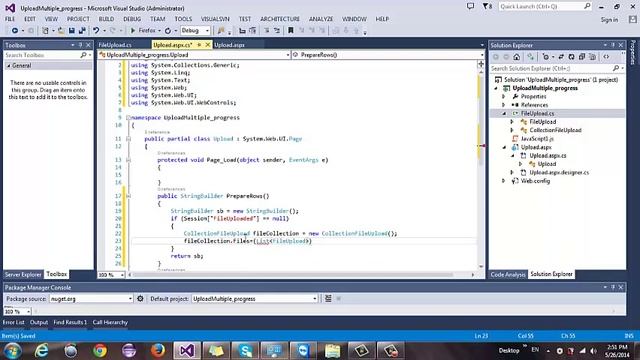Open the Find Results 1 tab
The height and width of the screenshot is (360, 640).
coord(70,322)
